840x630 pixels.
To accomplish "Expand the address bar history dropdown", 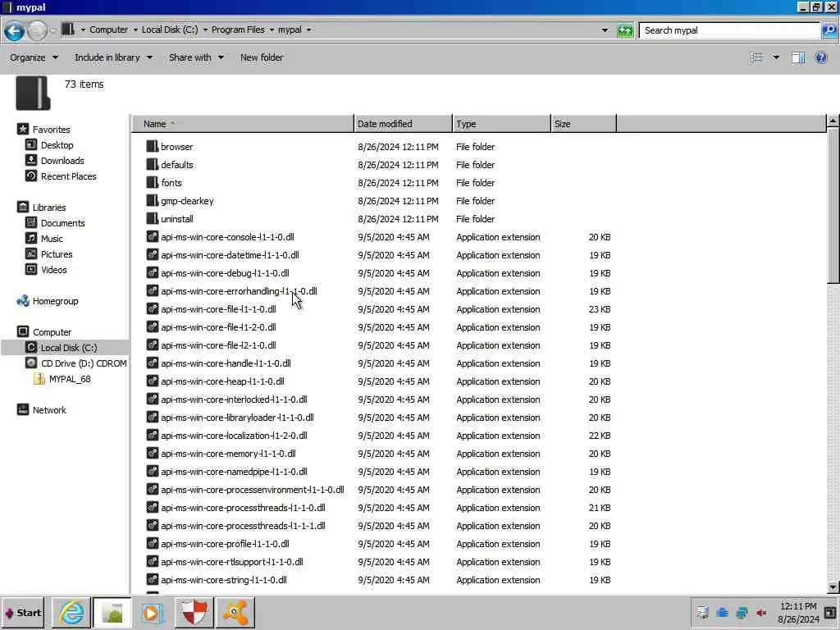I will coord(605,30).
